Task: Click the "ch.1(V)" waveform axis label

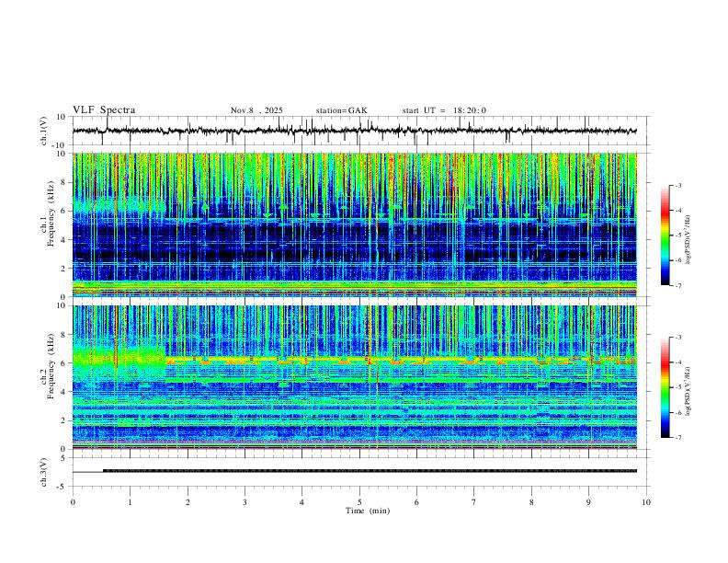Action: click(x=44, y=131)
